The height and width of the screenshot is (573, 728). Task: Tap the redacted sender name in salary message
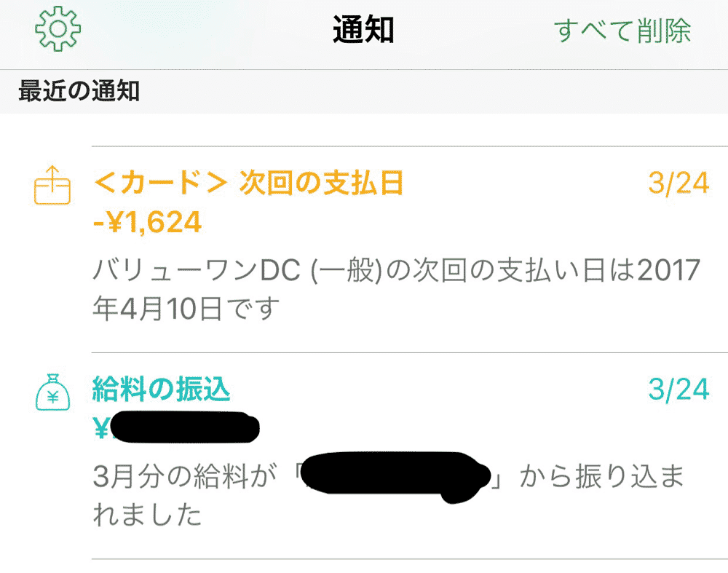coord(395,478)
